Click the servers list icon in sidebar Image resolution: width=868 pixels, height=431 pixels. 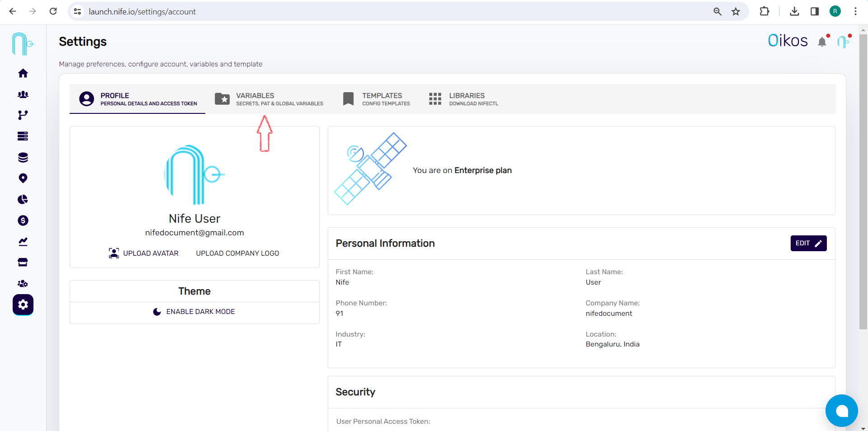coord(23,136)
